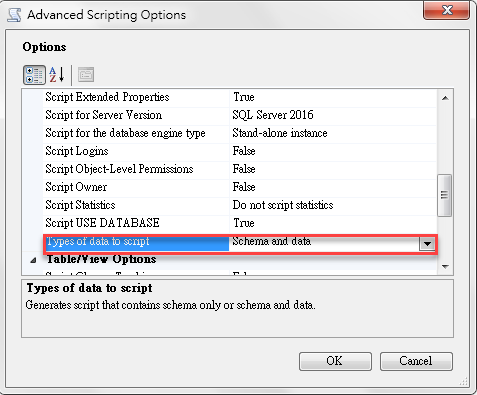Toggle Script USE DATABASE True value
Viewport: 477px width, 395px height.
click(333, 223)
